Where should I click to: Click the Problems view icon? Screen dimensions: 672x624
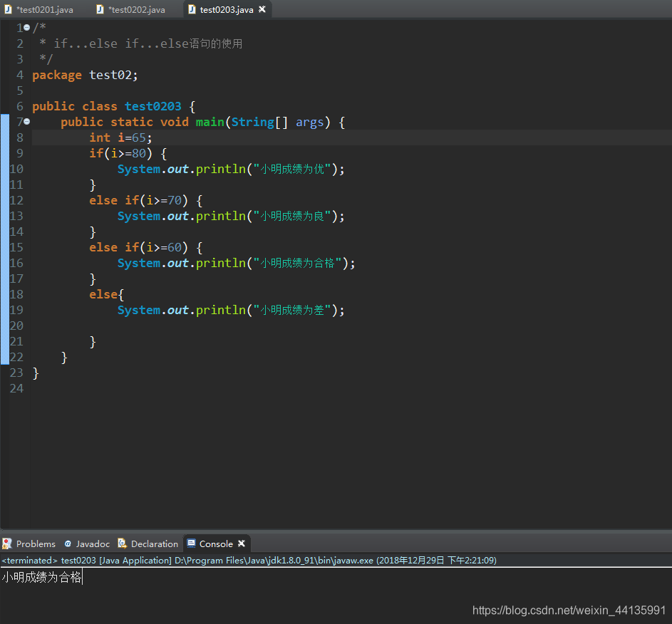click(x=7, y=544)
